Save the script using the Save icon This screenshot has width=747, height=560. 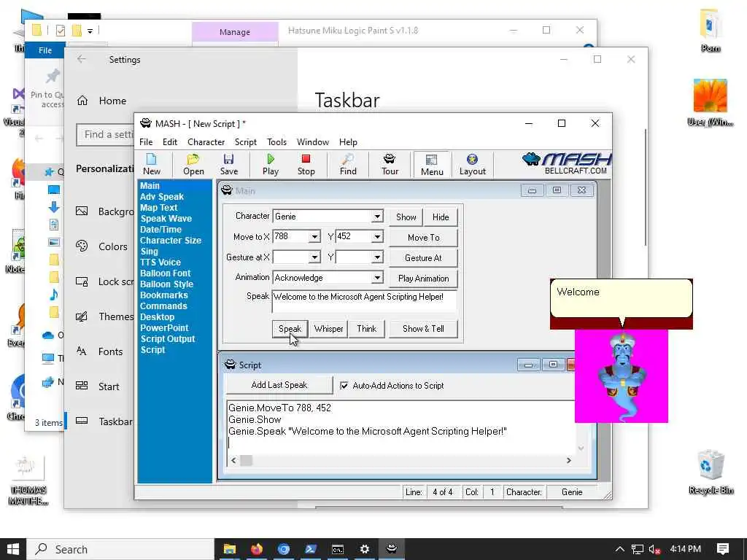(x=228, y=164)
